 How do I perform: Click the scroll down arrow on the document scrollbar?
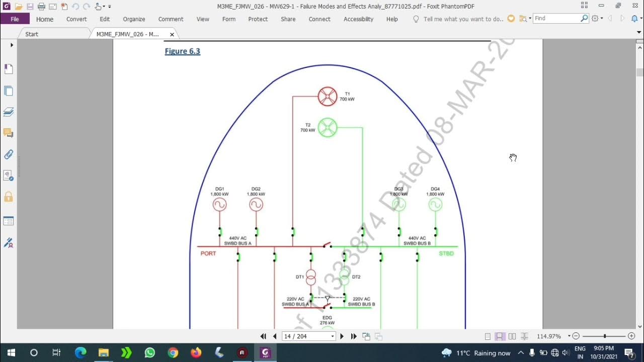pyautogui.click(x=639, y=326)
